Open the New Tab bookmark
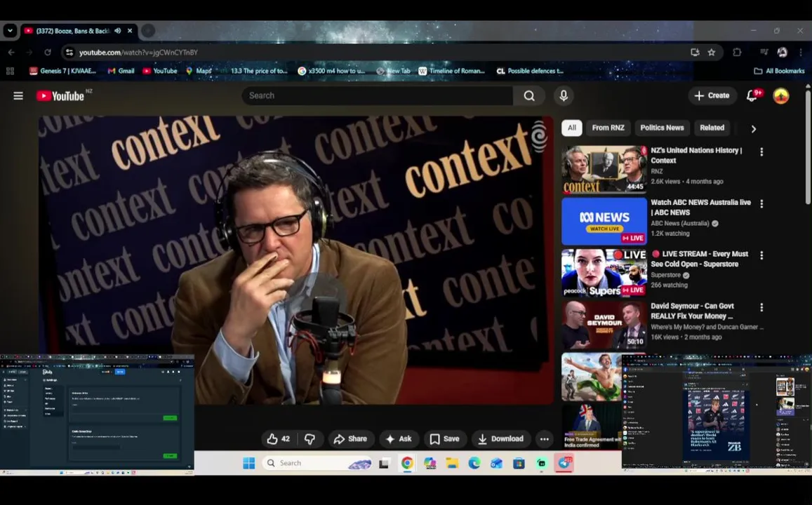The width and height of the screenshot is (812, 505). pos(393,71)
